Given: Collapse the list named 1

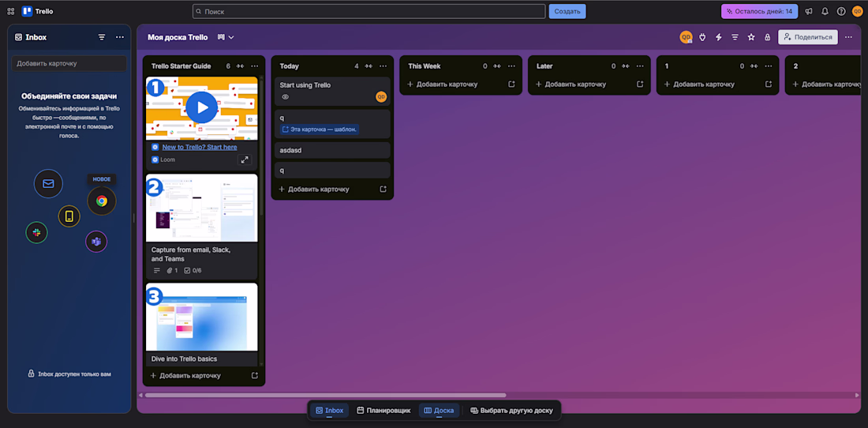Looking at the screenshot, I should [x=754, y=66].
